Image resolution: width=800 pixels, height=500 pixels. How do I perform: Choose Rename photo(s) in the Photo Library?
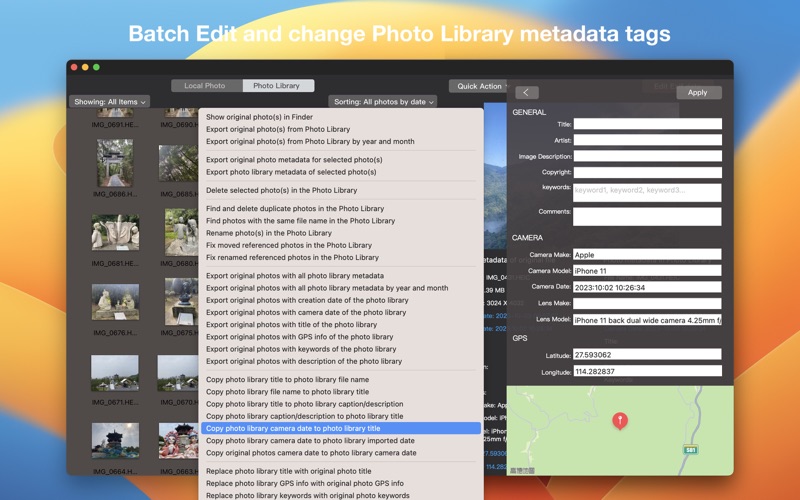pyautogui.click(x=341, y=233)
